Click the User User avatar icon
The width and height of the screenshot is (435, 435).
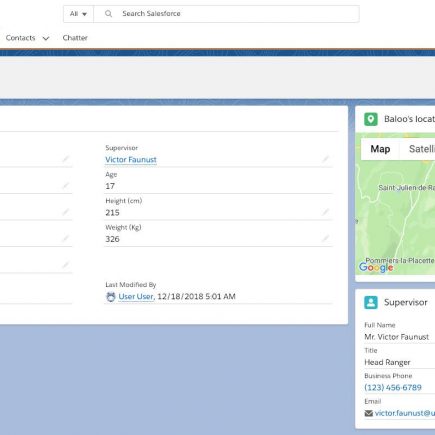111,297
